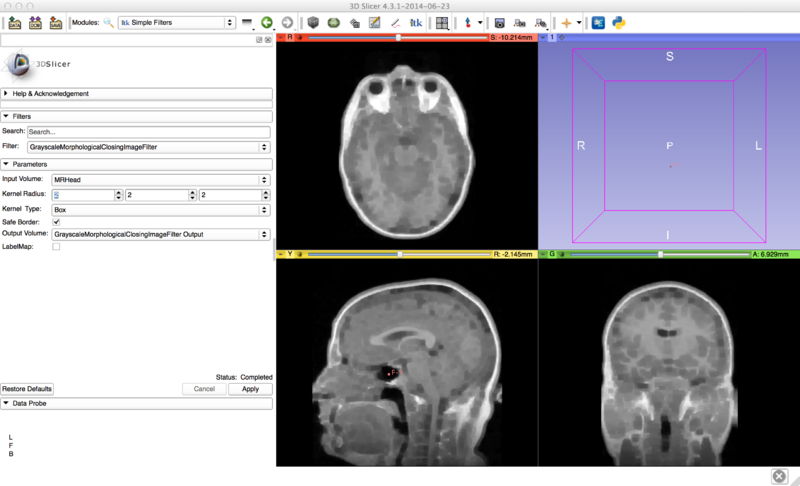The image size is (800, 486).
Task: Expand the Help & Acknowledgement section
Action: [136, 93]
